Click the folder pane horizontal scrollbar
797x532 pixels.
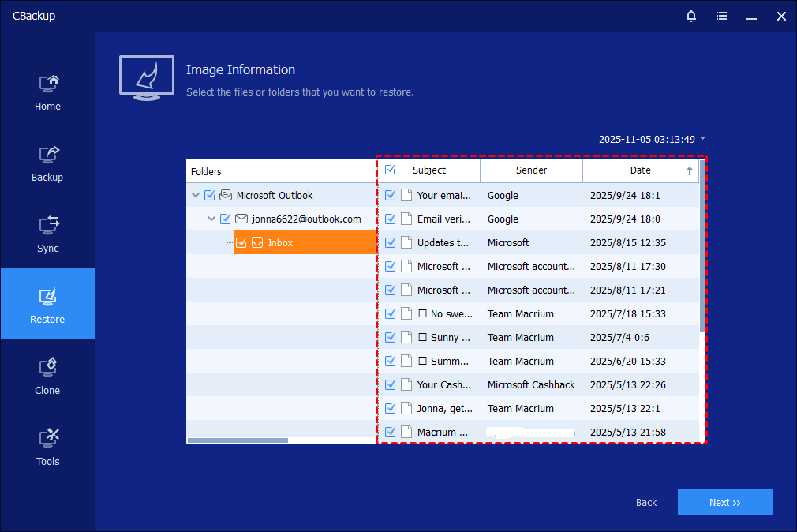tap(238, 440)
